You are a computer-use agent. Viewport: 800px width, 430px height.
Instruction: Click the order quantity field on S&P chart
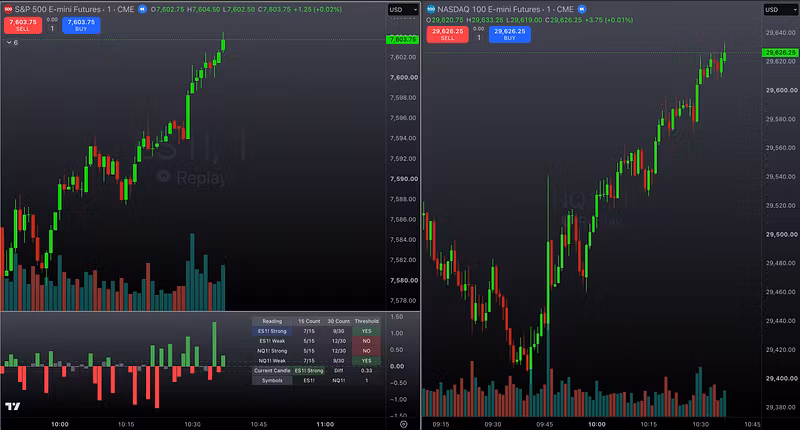pyautogui.click(x=52, y=29)
